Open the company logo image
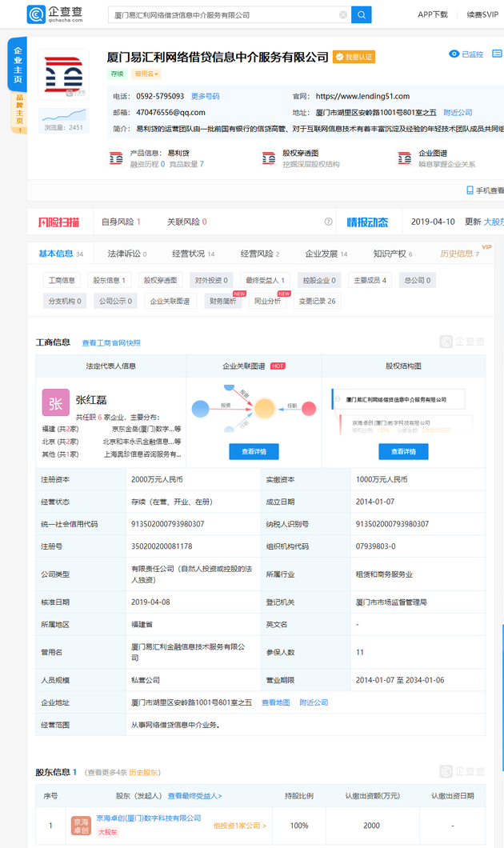The height and width of the screenshot is (848, 504). [63, 74]
